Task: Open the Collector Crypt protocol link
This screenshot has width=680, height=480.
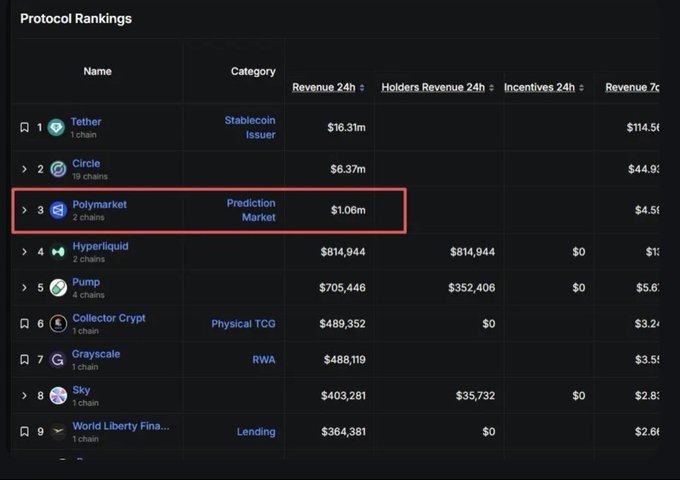Action: [109, 318]
